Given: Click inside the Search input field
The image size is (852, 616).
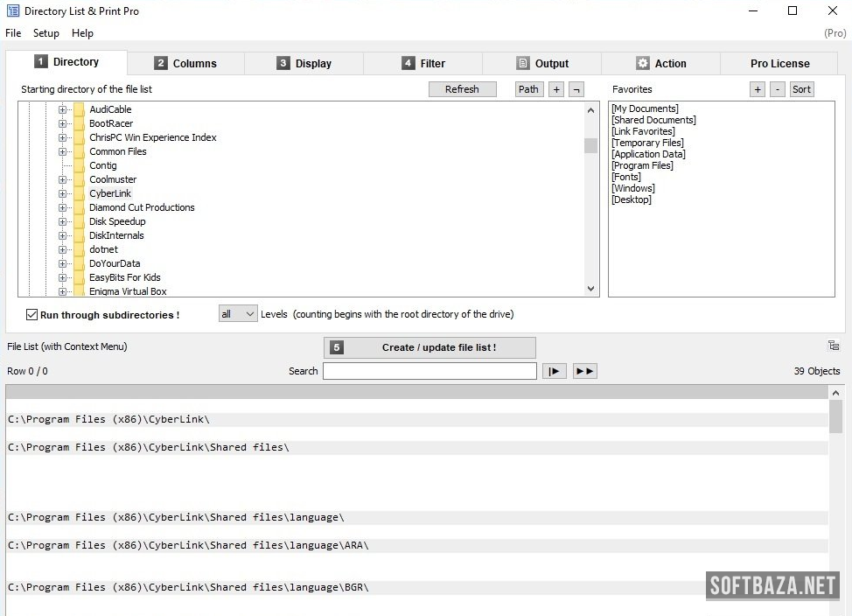Looking at the screenshot, I should [429, 371].
